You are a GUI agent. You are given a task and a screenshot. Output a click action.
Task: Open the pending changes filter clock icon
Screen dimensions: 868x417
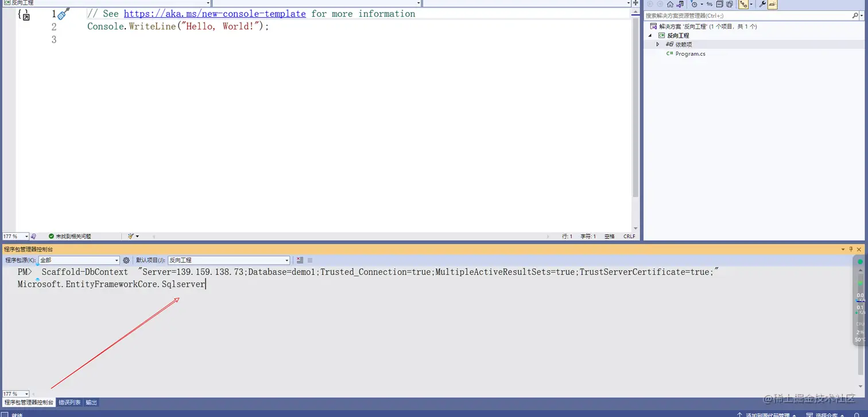click(694, 4)
